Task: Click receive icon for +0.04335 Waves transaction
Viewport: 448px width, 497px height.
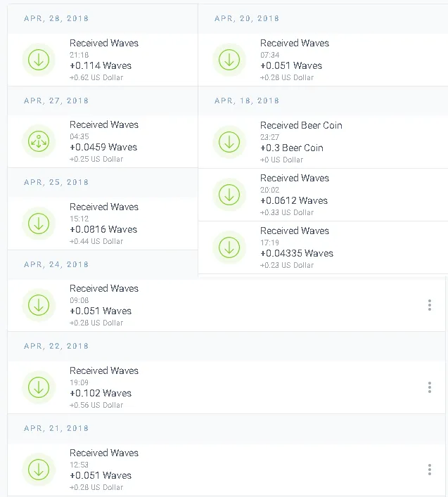Action: tap(229, 247)
